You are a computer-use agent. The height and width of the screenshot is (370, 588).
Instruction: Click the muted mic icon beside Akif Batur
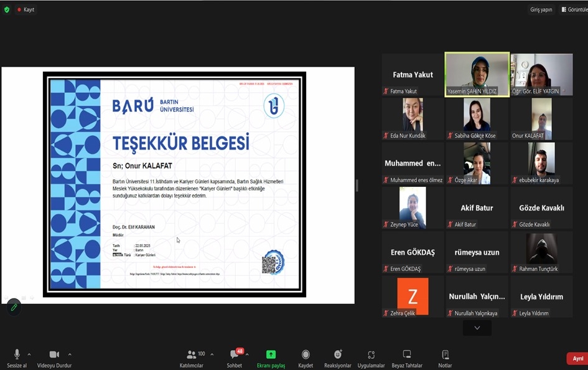[x=450, y=224]
